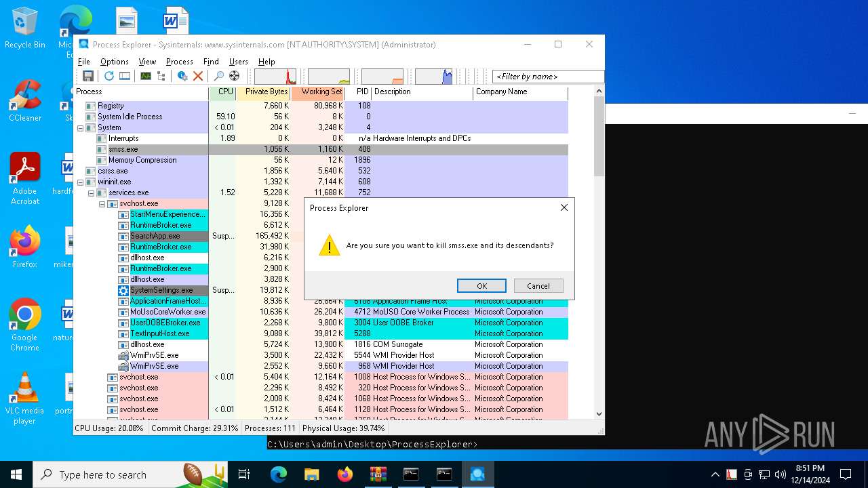Viewport: 868px width, 488px height.
Task: Click the Filter by name field
Action: (548, 77)
